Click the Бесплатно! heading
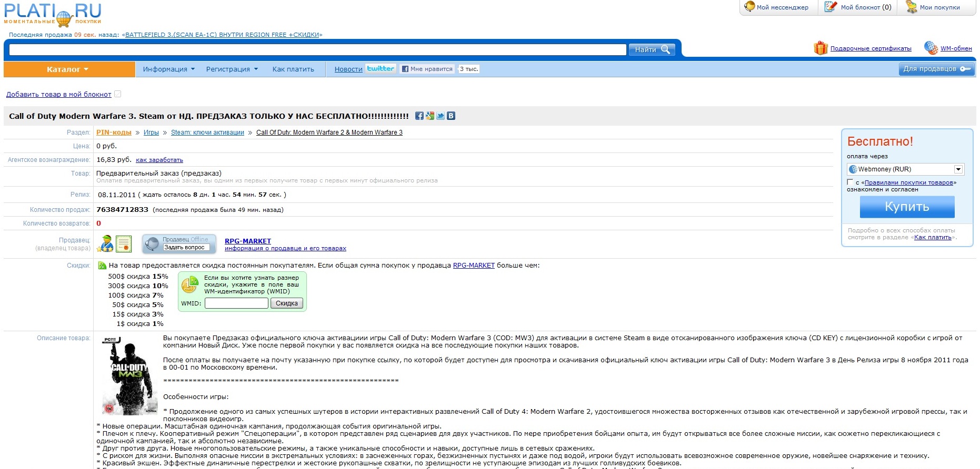 (880, 141)
